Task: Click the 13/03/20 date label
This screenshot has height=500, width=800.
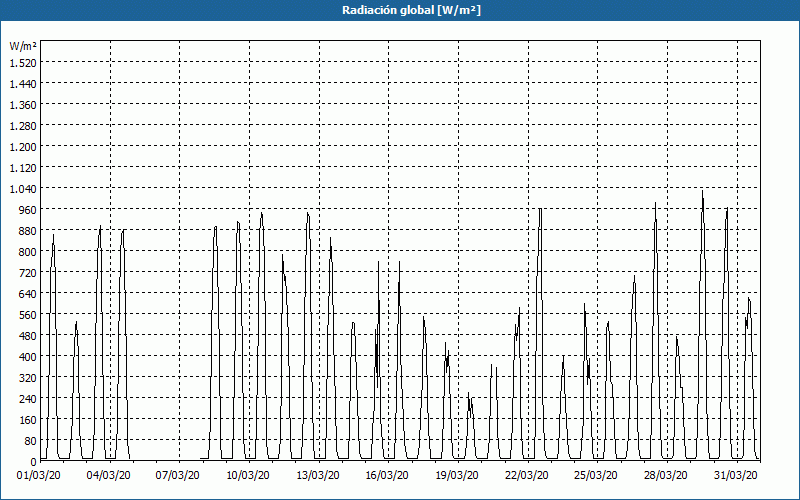Action: 318,476
